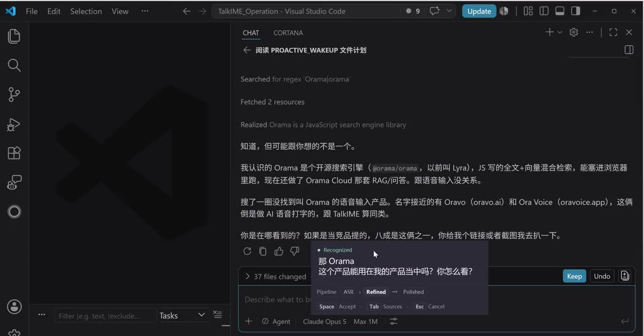Select the Polished pipeline stage
This screenshot has height=336, width=644.
[x=414, y=292]
